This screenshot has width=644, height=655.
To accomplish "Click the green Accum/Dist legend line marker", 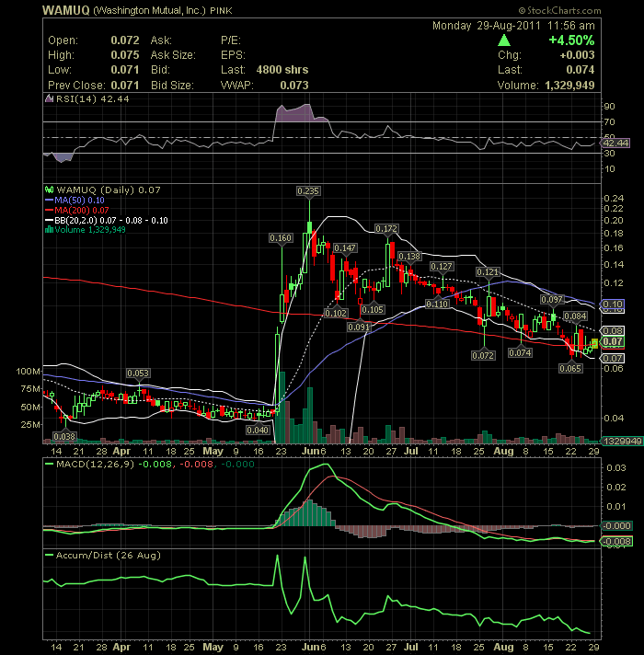I will pos(50,555).
